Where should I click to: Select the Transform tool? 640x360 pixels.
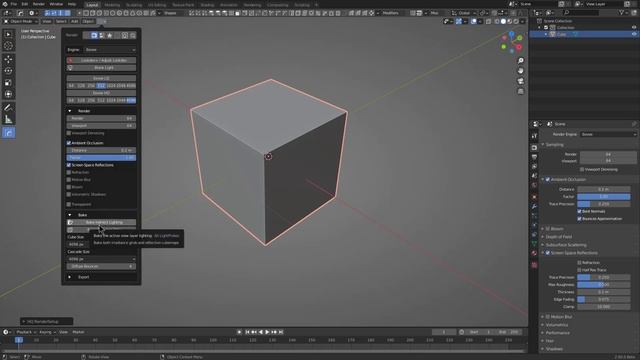[x=8, y=94]
